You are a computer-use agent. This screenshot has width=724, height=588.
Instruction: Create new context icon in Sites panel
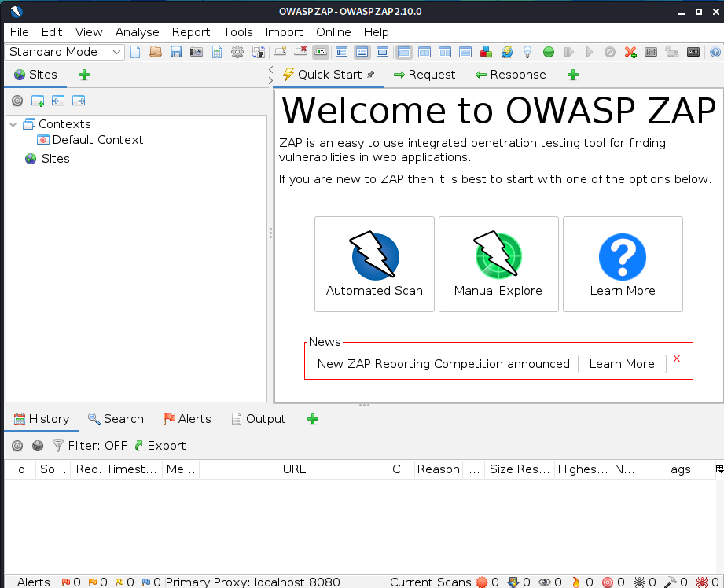38,101
